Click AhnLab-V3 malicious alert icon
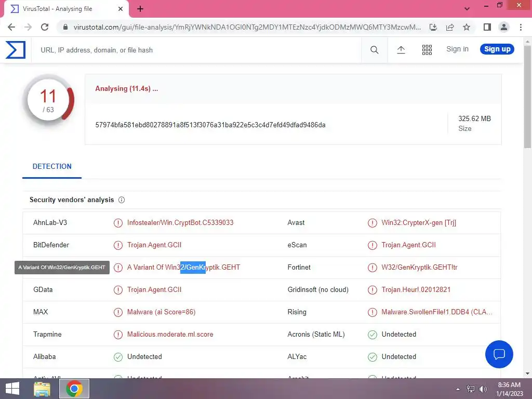Viewport: 532px width, 399px height. tap(118, 223)
